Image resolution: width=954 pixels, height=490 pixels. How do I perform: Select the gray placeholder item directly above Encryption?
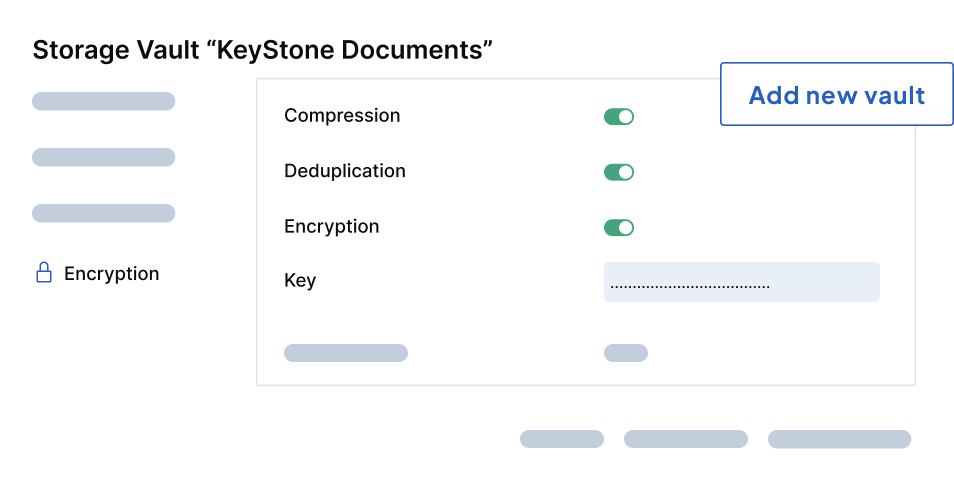(103, 213)
